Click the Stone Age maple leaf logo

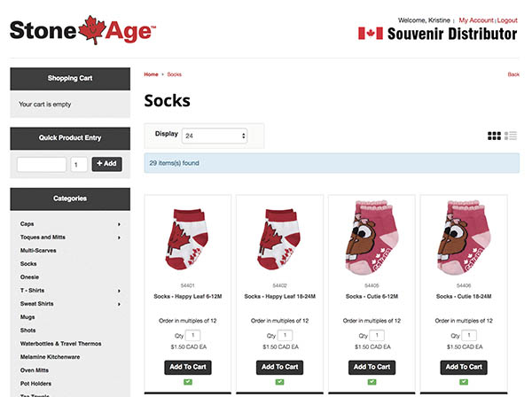[82, 30]
